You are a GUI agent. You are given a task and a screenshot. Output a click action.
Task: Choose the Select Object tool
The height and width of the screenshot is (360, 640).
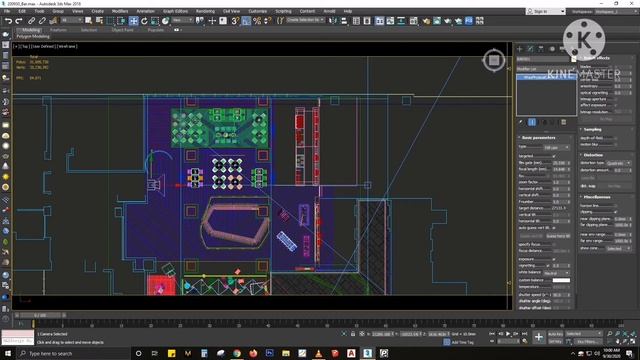pyautogui.click(x=89, y=20)
